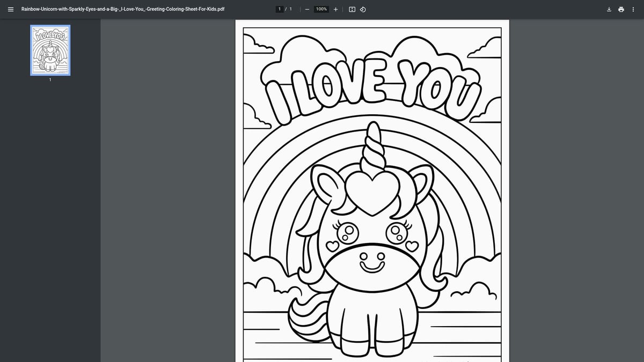
Task: Select the page 1 thumbnail
Action: pos(50,50)
